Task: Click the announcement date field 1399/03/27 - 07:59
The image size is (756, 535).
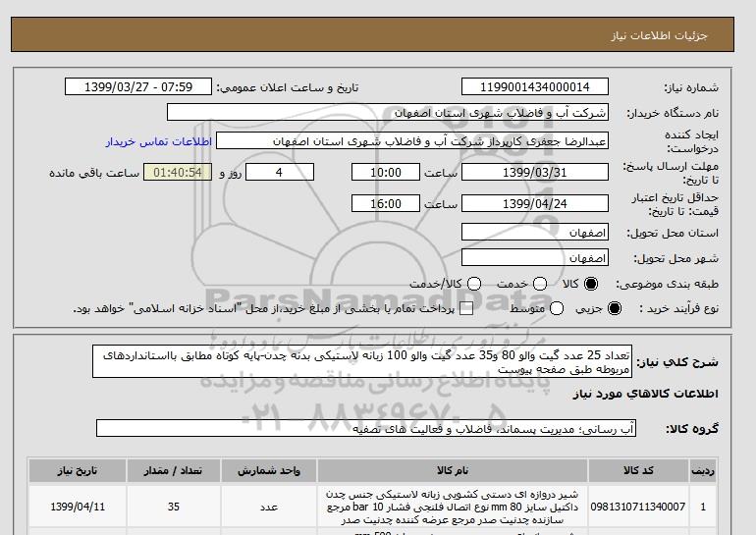Action: pyautogui.click(x=138, y=86)
